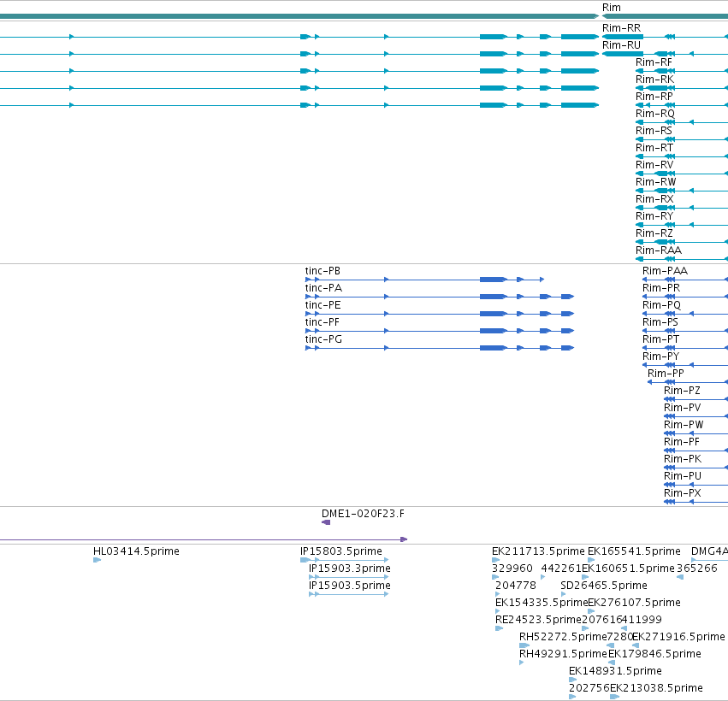Select the 202756 feature label
Image resolution: width=728 pixels, height=701 pixels.
(x=589, y=688)
